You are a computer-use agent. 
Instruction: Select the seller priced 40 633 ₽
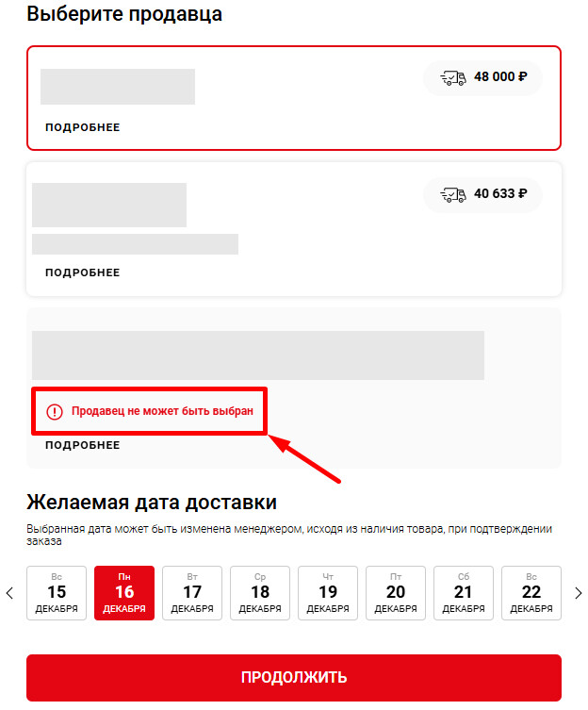294,229
